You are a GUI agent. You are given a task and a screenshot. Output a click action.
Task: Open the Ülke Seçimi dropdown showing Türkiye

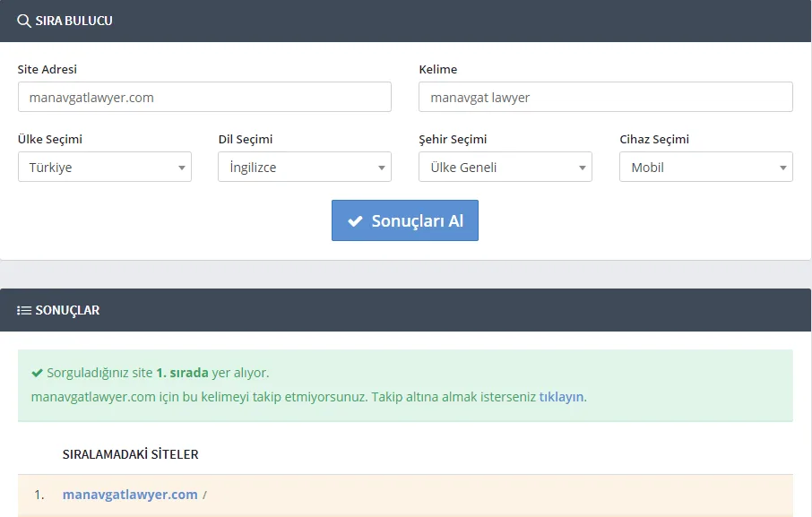105,167
